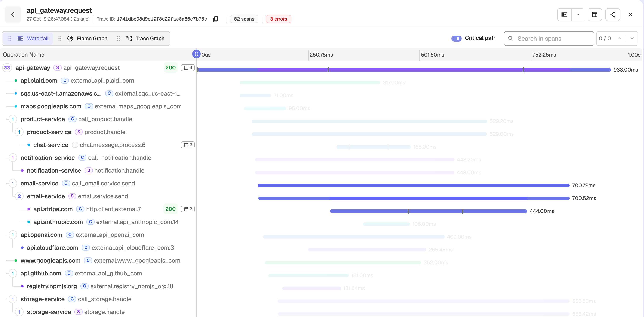Go back using the left chevron button
The width and height of the screenshot is (644, 317).
(x=13, y=15)
